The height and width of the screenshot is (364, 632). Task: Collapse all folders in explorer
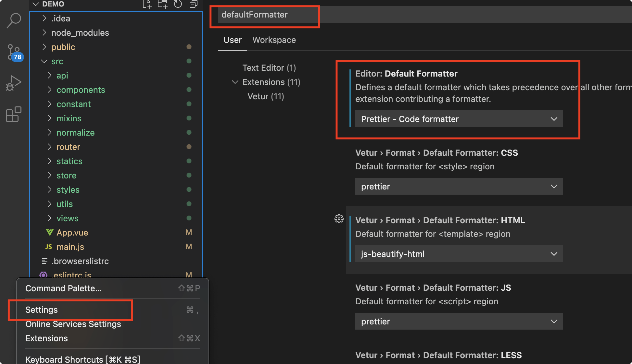tap(194, 4)
